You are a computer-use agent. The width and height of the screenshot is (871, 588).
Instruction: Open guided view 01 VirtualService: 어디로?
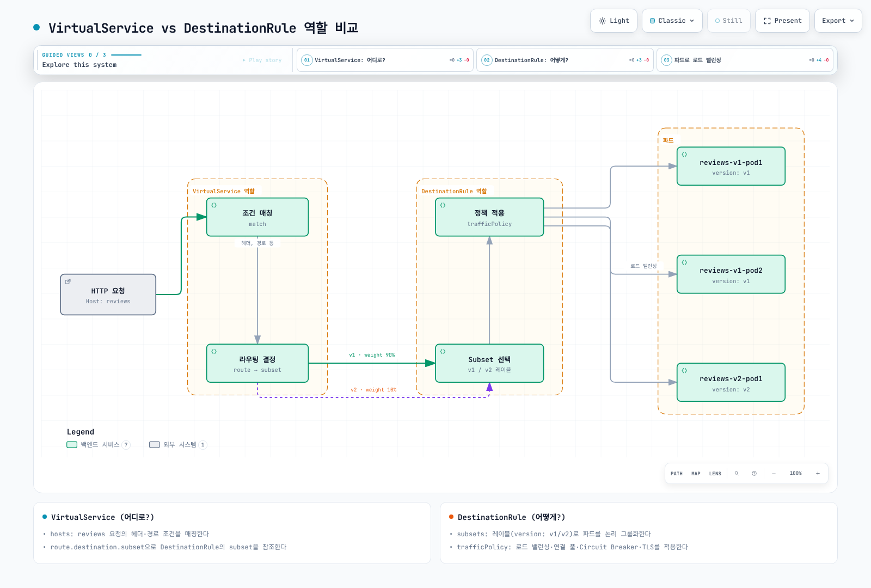coord(385,60)
